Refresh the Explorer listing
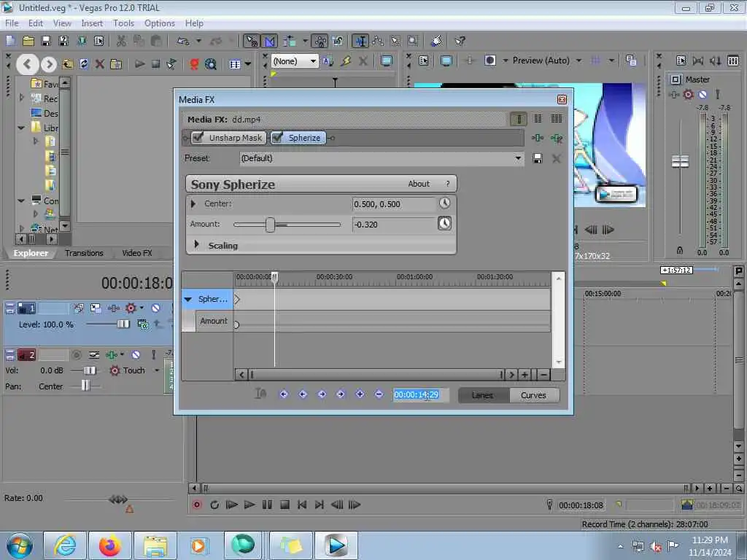747x560 pixels. click(x=84, y=64)
